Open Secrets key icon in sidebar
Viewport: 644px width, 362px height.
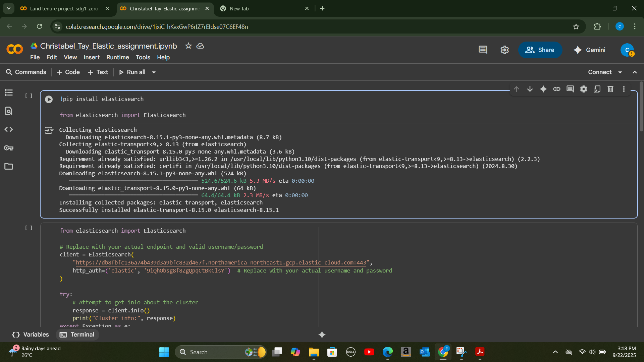9,148
